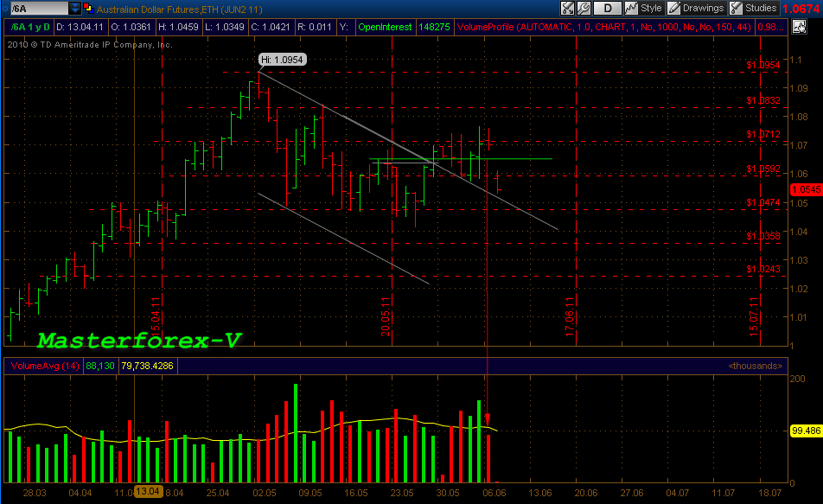Click the $1.0474 level label
This screenshot has width=823, height=504.
click(763, 202)
